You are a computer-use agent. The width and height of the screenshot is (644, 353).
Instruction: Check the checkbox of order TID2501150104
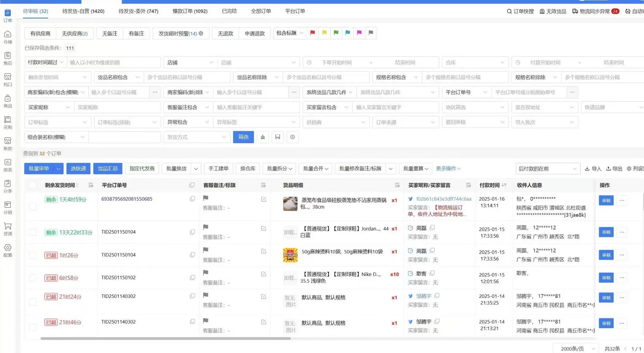[33, 232]
